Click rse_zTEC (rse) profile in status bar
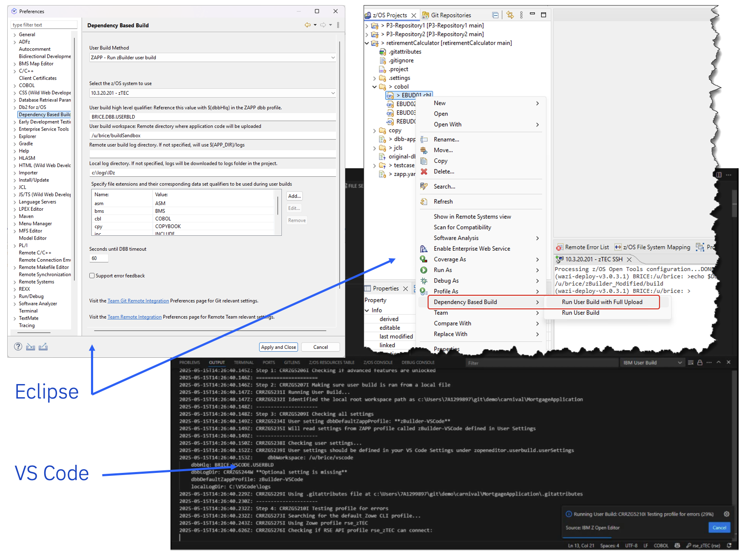745x560 pixels. click(703, 546)
